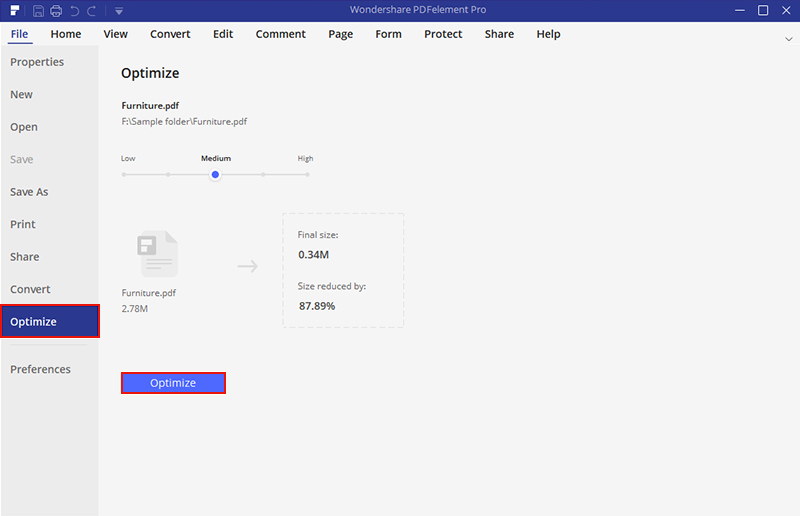Image resolution: width=800 pixels, height=516 pixels.
Task: Open the quick access toolbar dropdown
Action: (118, 11)
